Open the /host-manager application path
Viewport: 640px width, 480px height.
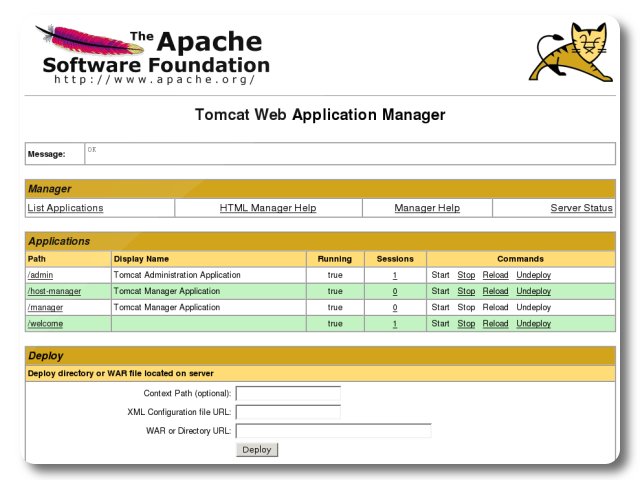(54, 291)
